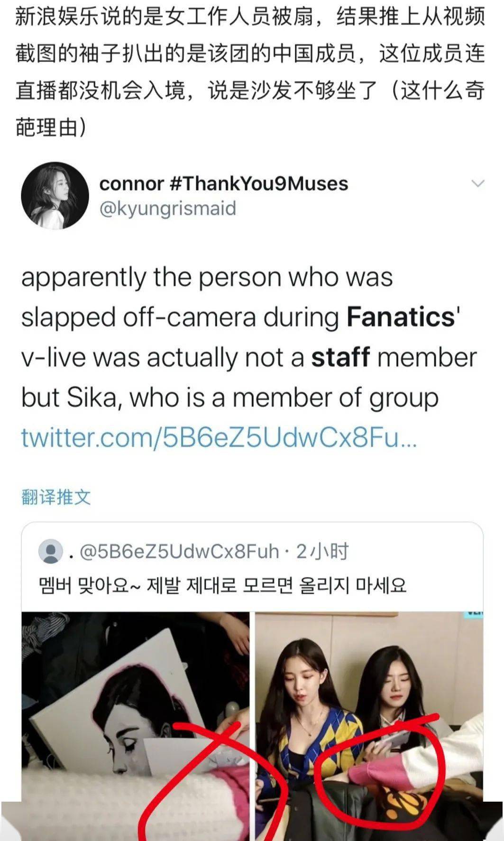View the left painting photo thumbnail
Screen dimensions: 504x841
pyautogui.click(x=135, y=726)
